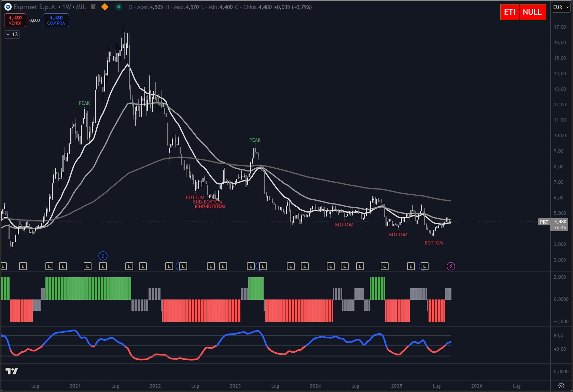Click the 2023 label on the time axis
This screenshot has width=573, height=392.
pos(235,386)
